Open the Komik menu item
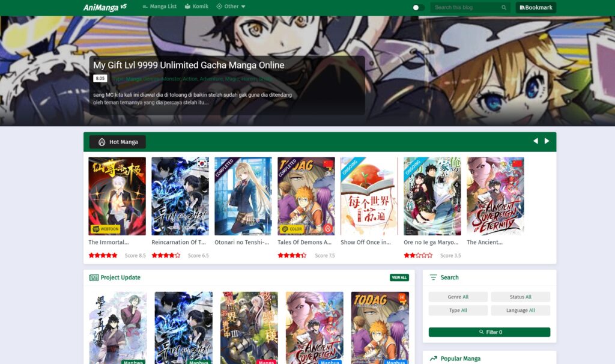Image resolution: width=615 pixels, height=364 pixels. [196, 7]
